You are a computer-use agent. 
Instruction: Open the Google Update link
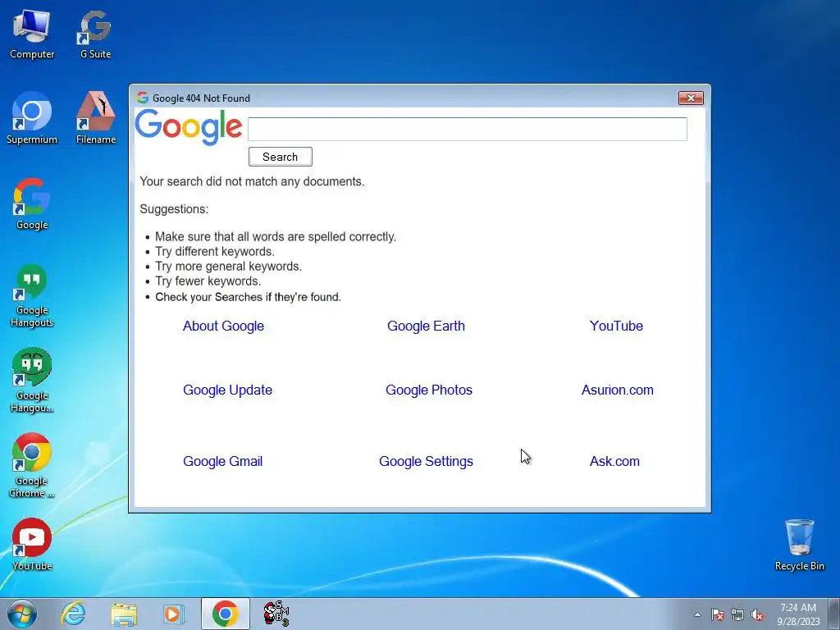228,390
